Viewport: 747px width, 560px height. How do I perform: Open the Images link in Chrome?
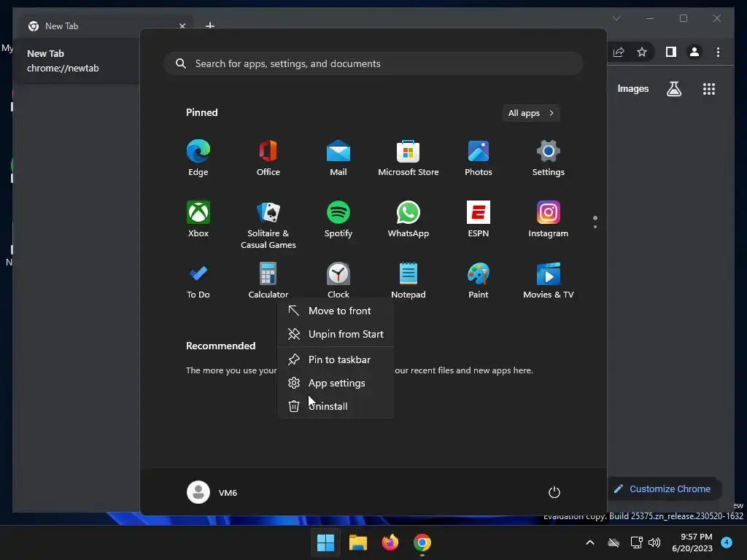point(632,88)
